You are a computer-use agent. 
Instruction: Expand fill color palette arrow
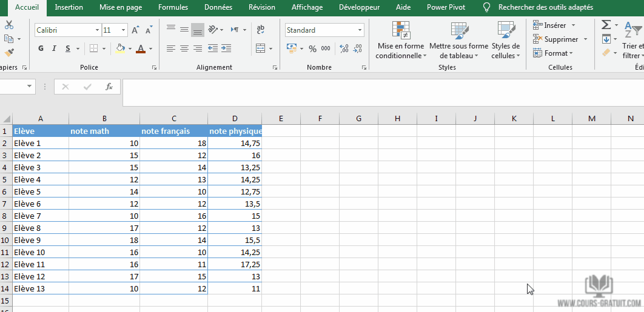point(130,48)
